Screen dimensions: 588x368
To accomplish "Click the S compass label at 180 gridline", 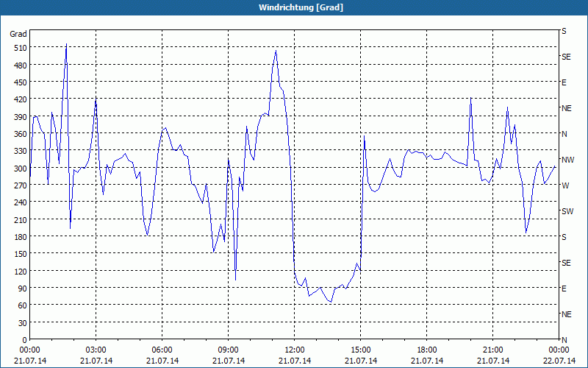I will click(x=564, y=237).
